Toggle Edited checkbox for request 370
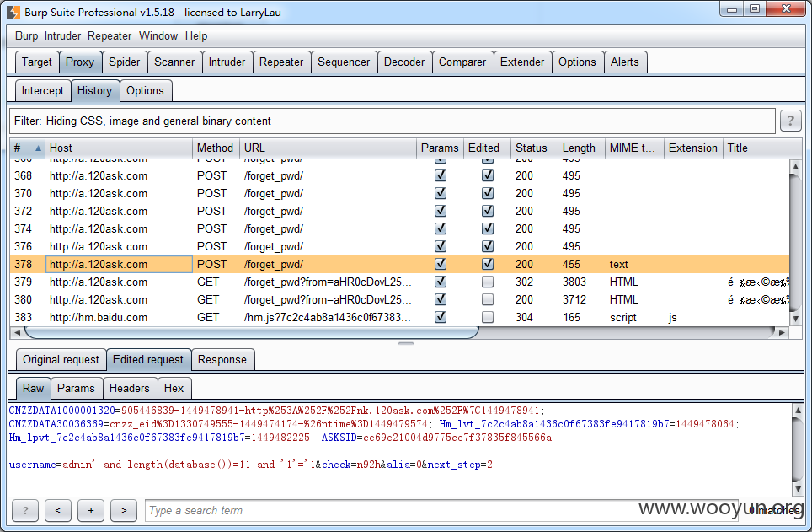This screenshot has width=812, height=532. click(x=488, y=193)
